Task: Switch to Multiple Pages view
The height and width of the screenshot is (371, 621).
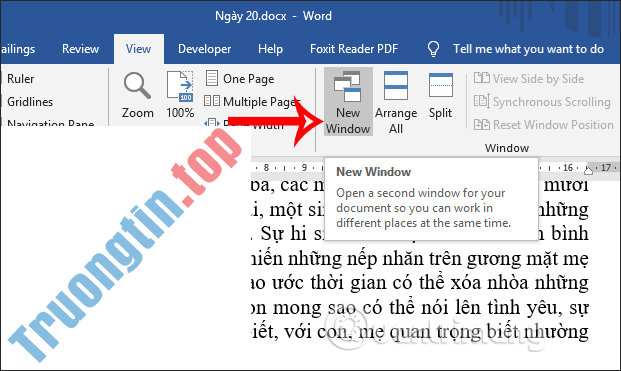Action: (252, 102)
